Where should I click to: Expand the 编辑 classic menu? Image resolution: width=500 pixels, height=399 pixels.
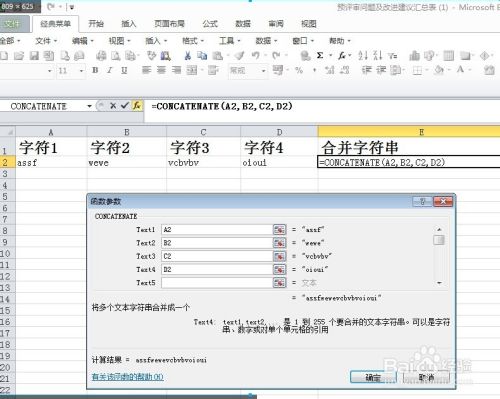coord(83,41)
